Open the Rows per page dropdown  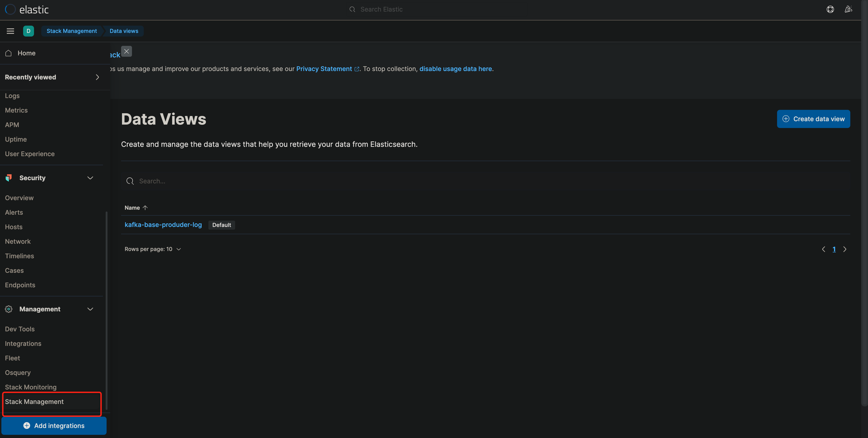pos(153,249)
